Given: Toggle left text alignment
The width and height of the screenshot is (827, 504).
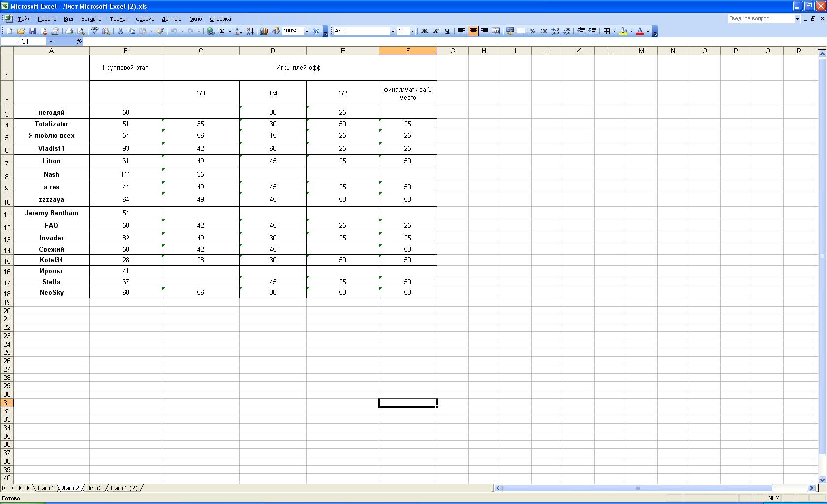Looking at the screenshot, I should pyautogui.click(x=461, y=31).
